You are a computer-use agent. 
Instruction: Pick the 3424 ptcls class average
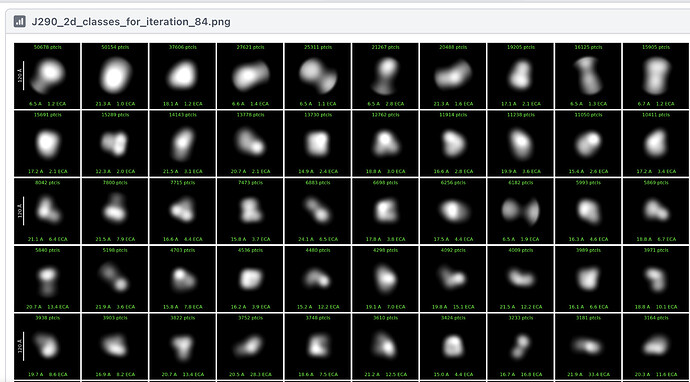point(453,346)
